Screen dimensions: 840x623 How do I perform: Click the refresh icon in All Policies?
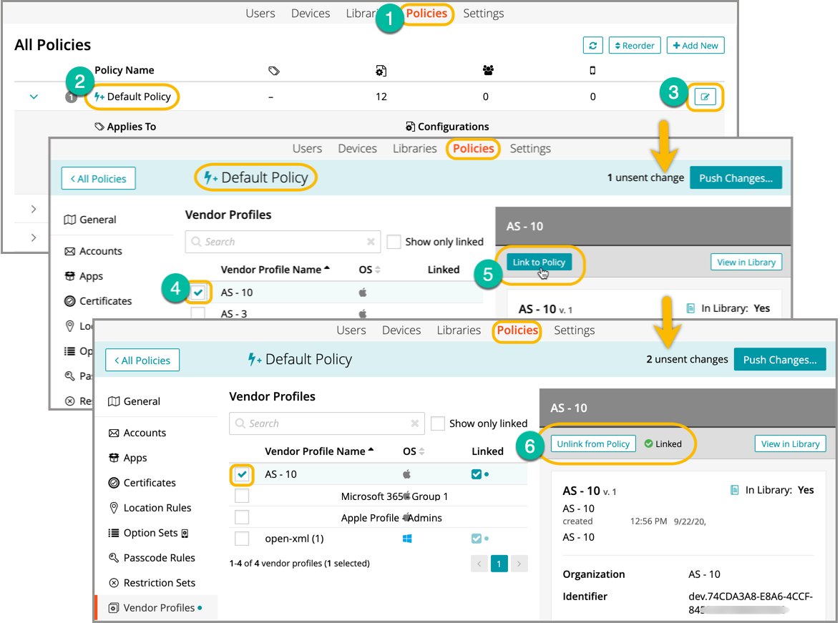pos(592,46)
